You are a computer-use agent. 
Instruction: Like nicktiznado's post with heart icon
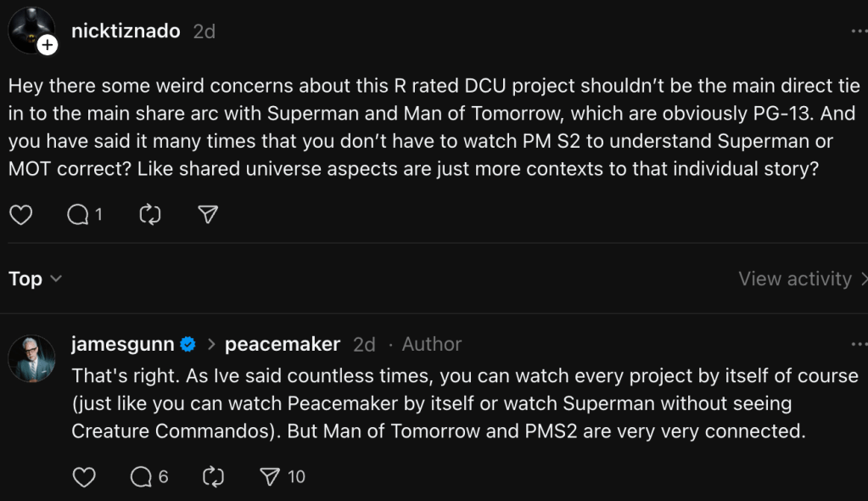click(x=21, y=215)
